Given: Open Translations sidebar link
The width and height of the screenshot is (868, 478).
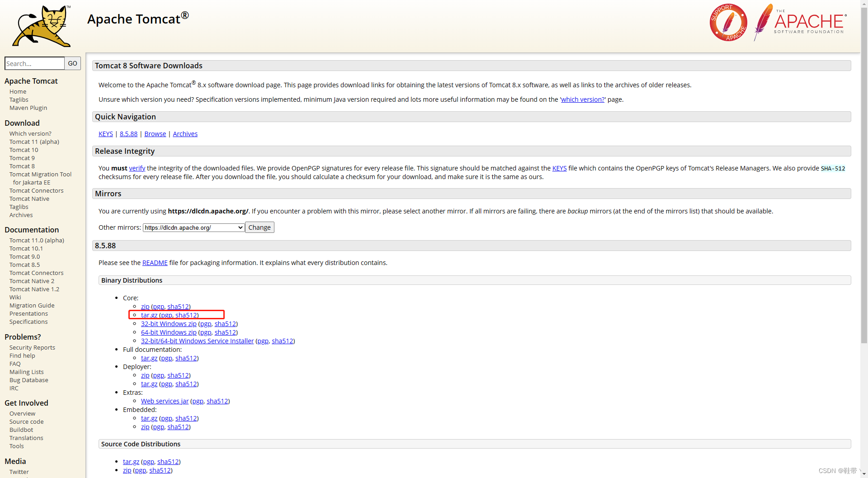Looking at the screenshot, I should coord(26,438).
